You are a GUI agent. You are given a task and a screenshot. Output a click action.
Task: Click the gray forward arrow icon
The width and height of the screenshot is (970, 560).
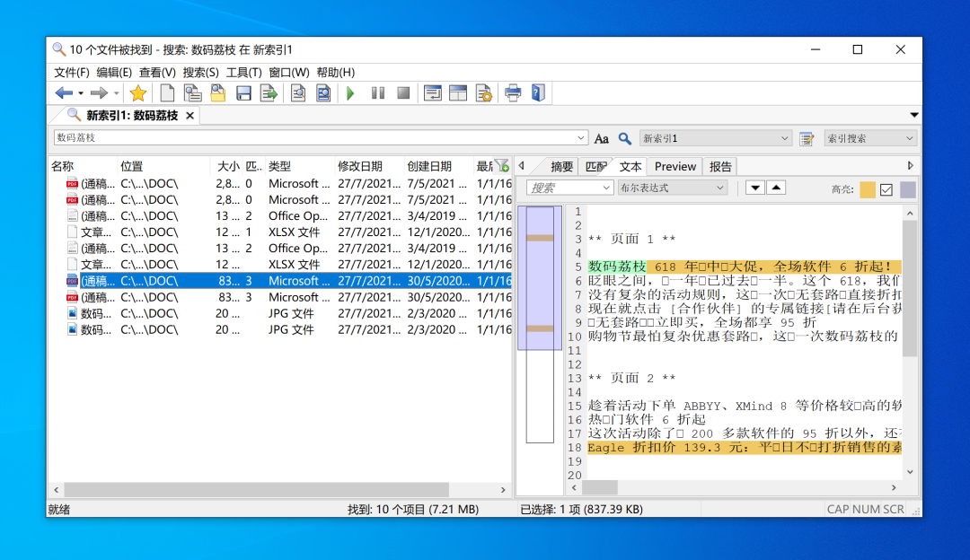click(99, 93)
